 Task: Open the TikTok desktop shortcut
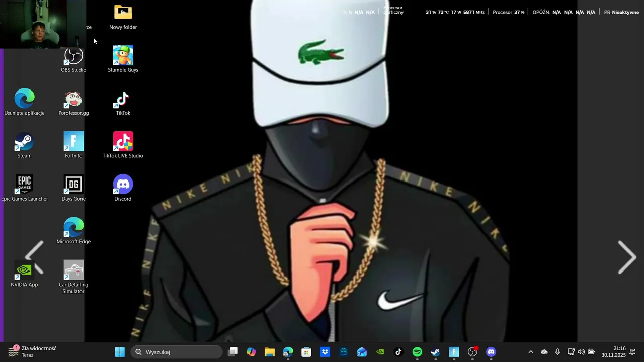[x=123, y=103]
